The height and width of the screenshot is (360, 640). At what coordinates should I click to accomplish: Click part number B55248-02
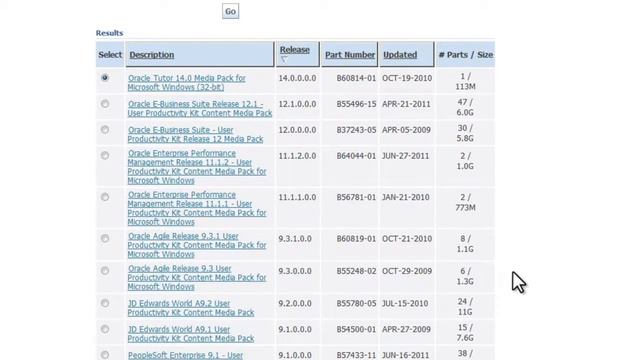pyautogui.click(x=356, y=271)
